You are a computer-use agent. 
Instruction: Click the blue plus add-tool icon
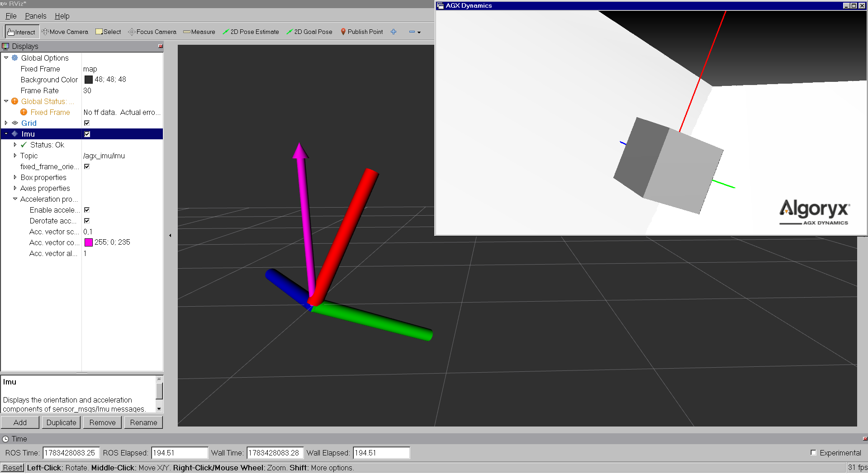(394, 32)
